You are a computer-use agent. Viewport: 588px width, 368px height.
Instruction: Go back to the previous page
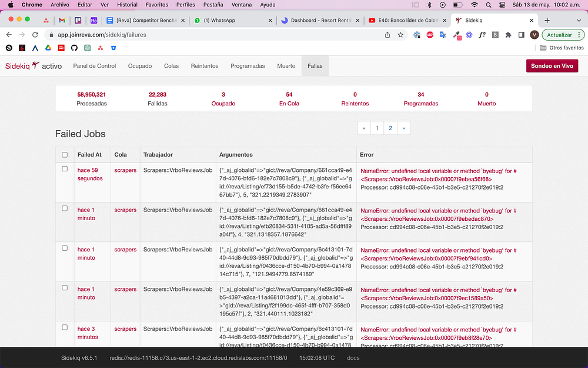pyautogui.click(x=9, y=35)
